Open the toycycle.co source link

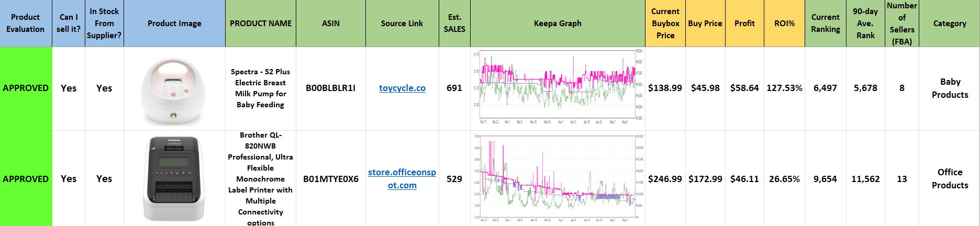click(402, 88)
